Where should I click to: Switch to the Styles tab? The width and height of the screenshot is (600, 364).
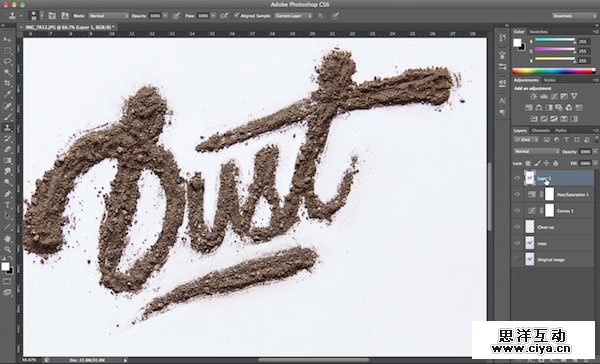549,80
